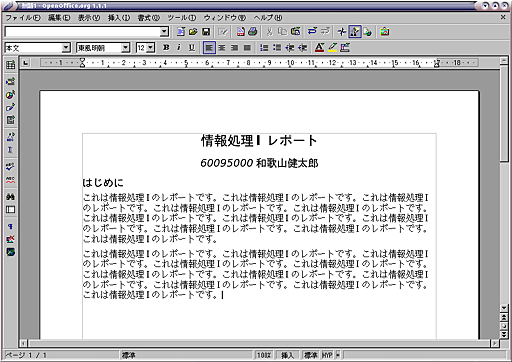Show Draw Functions icon in side toolbar
This screenshot has height=362, width=512.
point(10,107)
